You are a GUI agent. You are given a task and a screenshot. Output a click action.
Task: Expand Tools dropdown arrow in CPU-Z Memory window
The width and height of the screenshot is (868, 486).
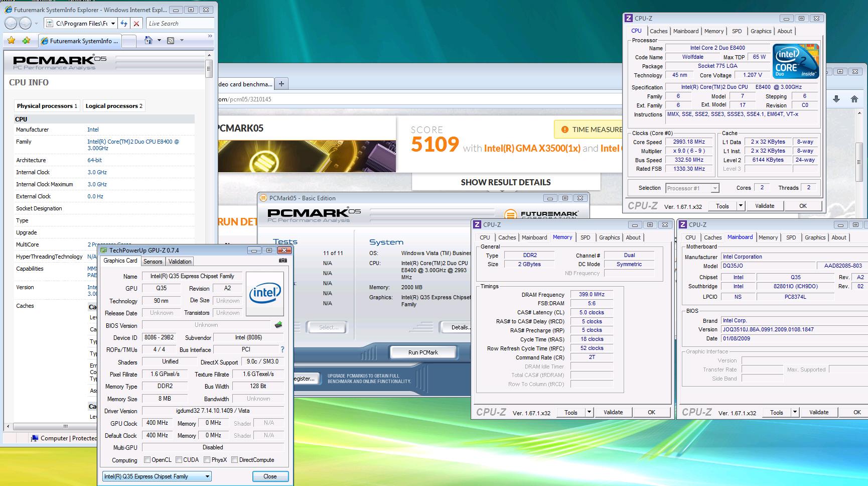[589, 412]
